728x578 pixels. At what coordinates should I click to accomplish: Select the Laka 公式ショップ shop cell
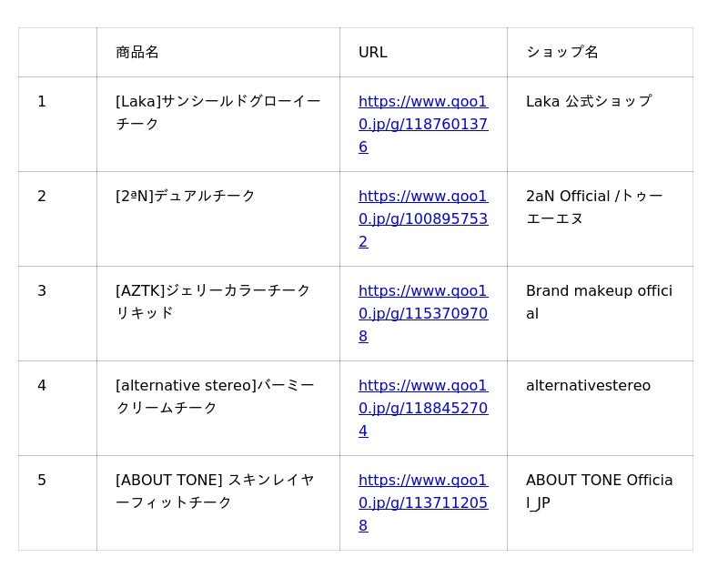click(x=600, y=125)
